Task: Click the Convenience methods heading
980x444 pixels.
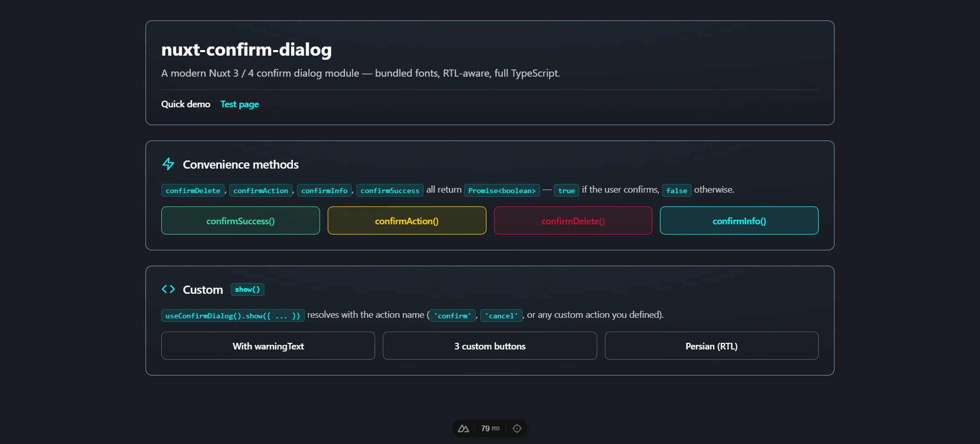Action: (241, 165)
